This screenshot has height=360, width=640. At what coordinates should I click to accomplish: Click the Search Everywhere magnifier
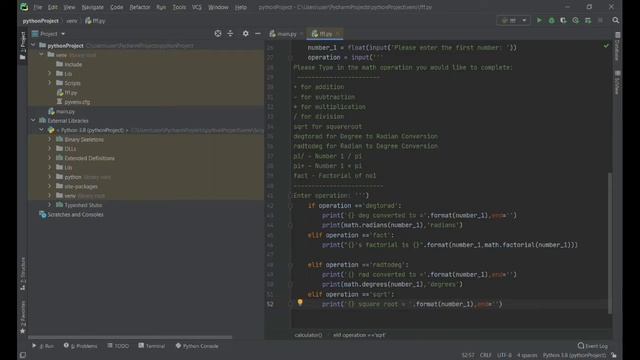pyautogui.click(x=616, y=20)
